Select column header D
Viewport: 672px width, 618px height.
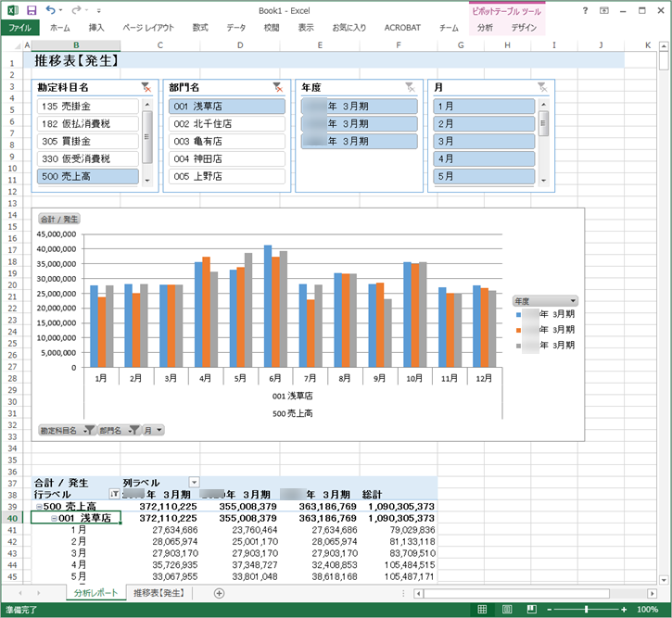pyautogui.click(x=240, y=45)
